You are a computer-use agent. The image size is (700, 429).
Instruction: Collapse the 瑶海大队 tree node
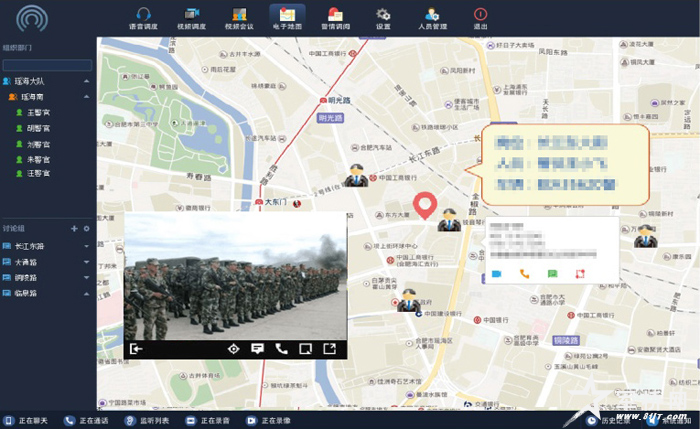click(x=87, y=80)
